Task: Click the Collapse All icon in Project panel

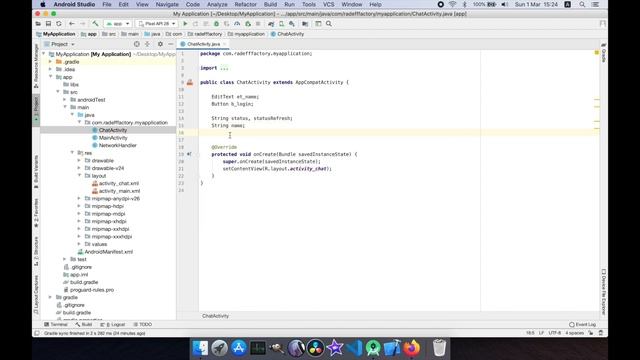Action: (147, 44)
